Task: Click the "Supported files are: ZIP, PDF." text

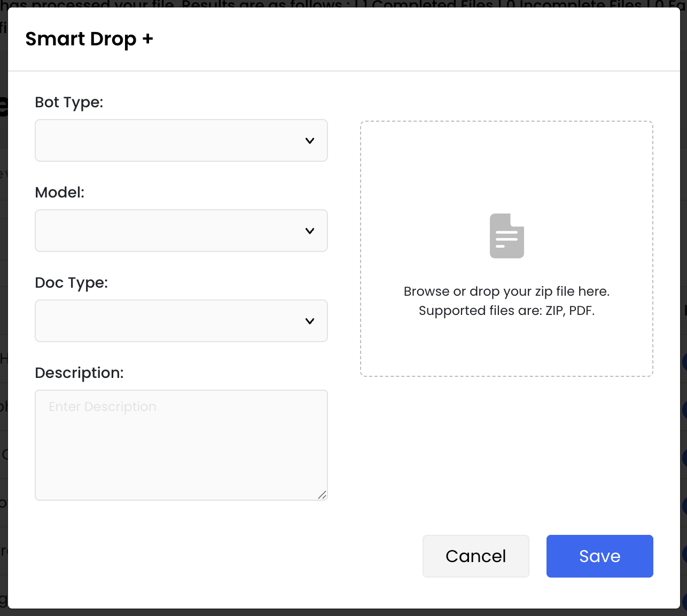Action: tap(506, 311)
